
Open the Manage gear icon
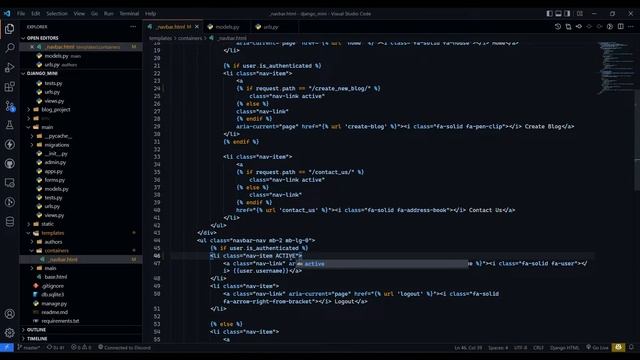coord(9,333)
